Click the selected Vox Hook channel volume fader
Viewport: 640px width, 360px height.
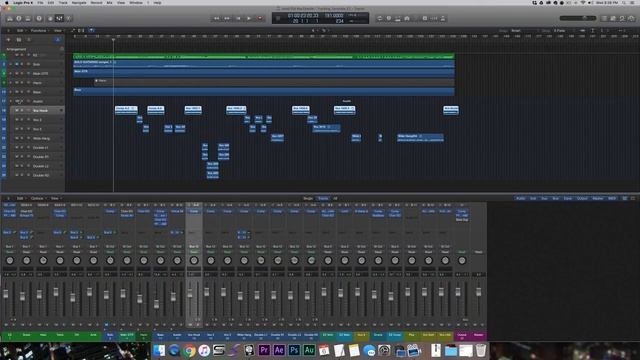(x=190, y=293)
